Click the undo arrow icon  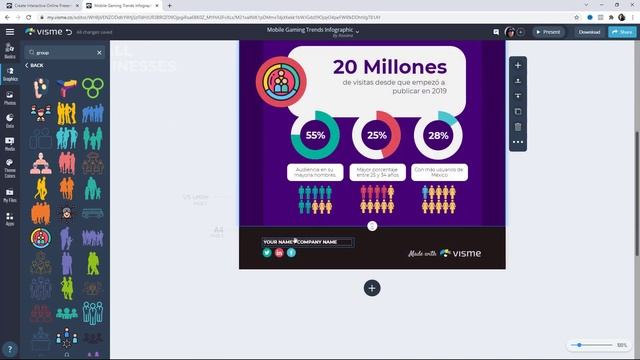click(69, 32)
